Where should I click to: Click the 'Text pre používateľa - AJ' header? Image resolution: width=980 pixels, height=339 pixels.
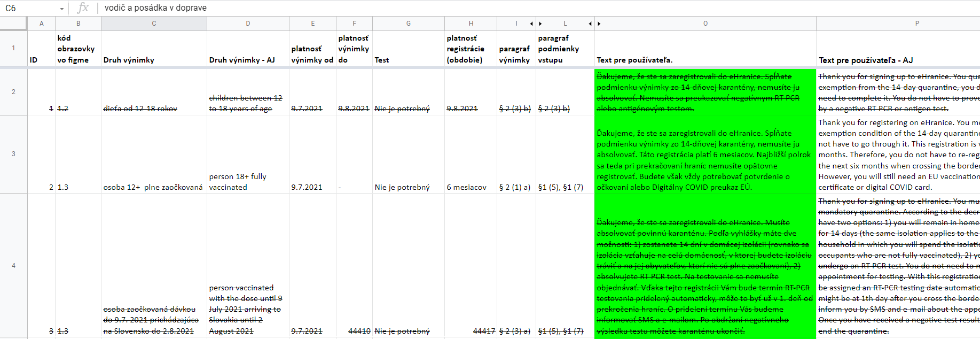(898, 49)
